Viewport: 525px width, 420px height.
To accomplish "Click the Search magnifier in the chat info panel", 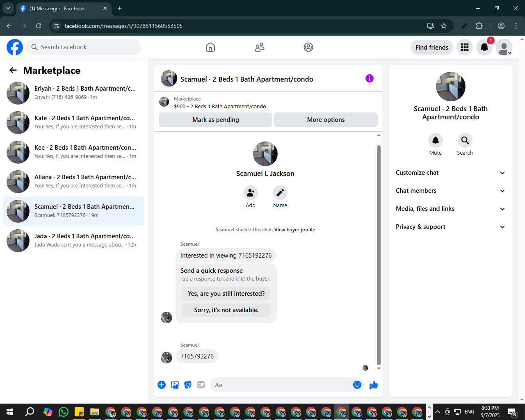I will [x=465, y=140].
